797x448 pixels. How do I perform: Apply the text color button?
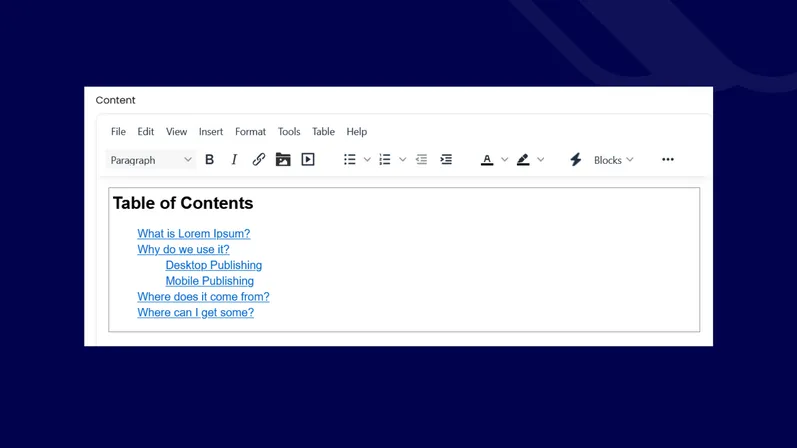tap(487, 160)
